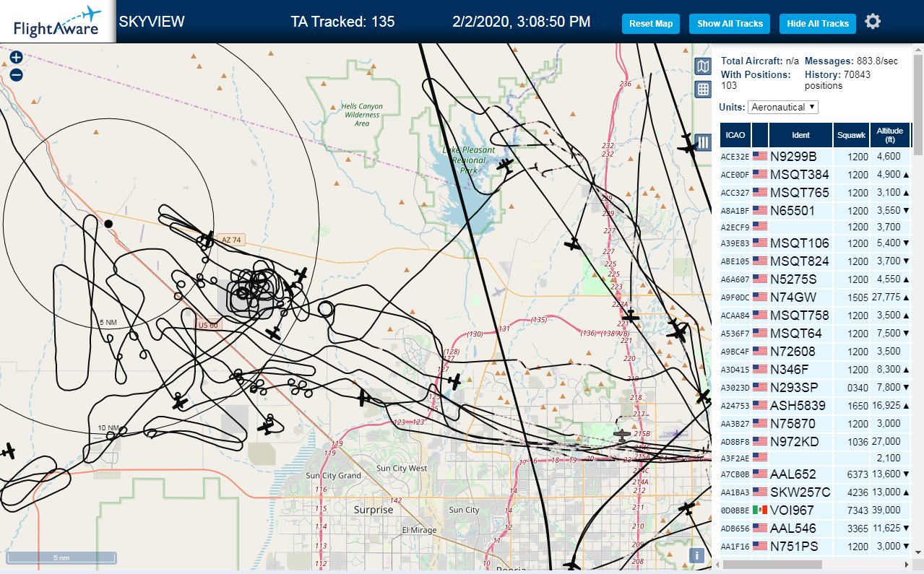Open the settings gear icon
The image size is (924, 574).
coord(873,22)
